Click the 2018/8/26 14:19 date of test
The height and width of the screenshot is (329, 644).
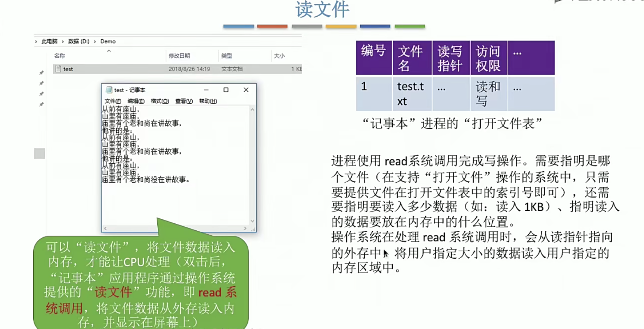(x=189, y=69)
